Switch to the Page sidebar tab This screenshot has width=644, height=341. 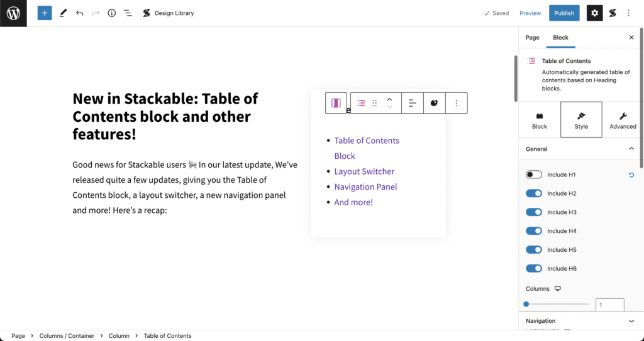tap(532, 37)
